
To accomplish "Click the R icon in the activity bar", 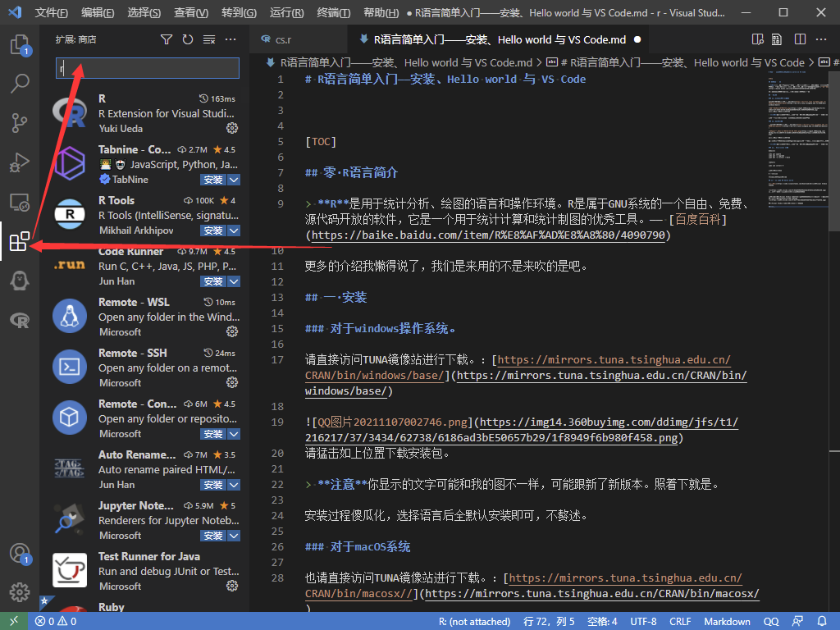I will pos(21,320).
